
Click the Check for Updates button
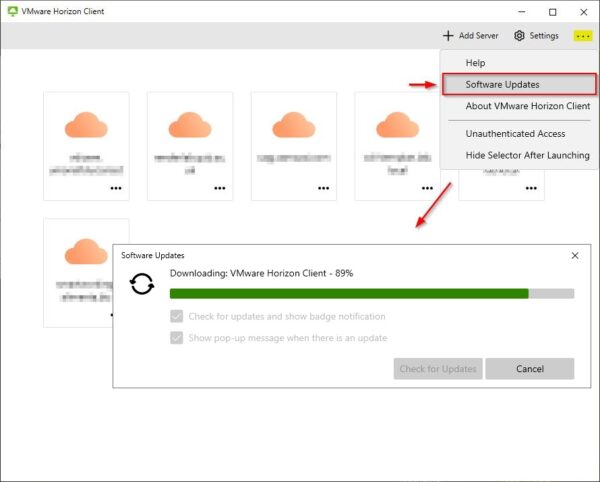tap(438, 369)
